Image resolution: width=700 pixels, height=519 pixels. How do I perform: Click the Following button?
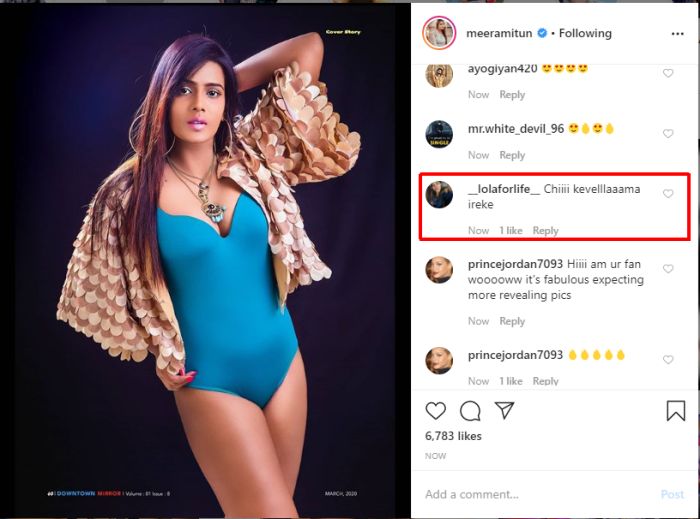click(x=585, y=33)
